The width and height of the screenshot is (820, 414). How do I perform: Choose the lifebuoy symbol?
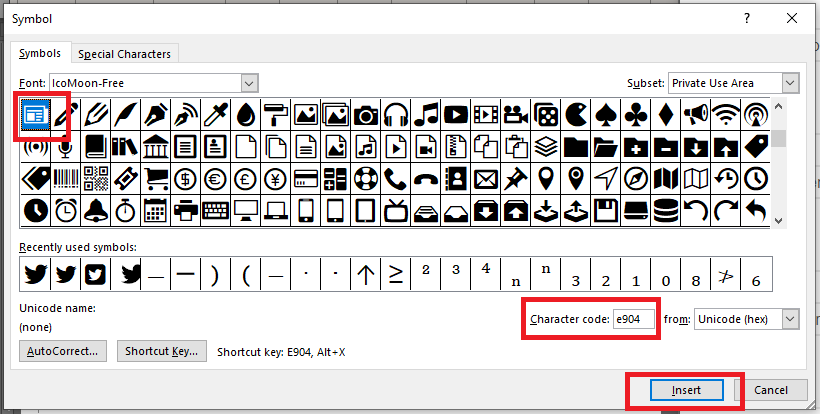click(x=366, y=179)
